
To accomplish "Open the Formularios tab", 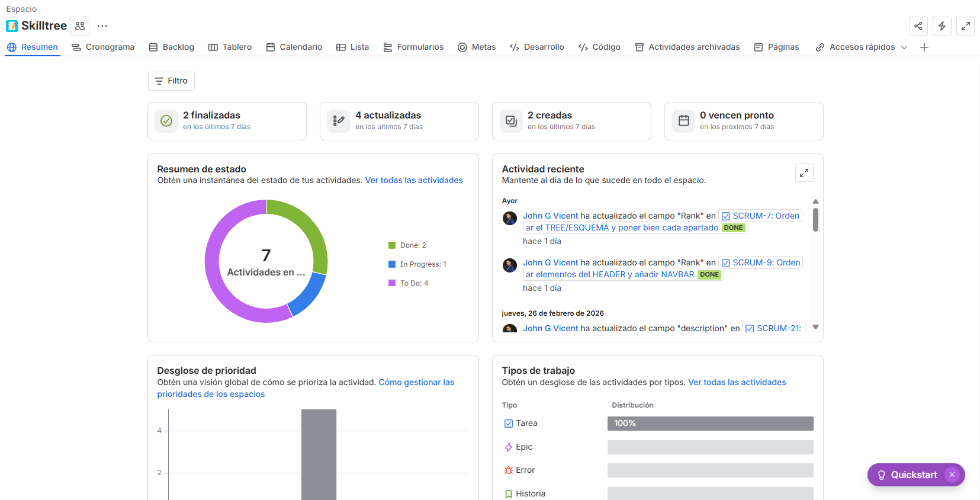I will [x=413, y=47].
